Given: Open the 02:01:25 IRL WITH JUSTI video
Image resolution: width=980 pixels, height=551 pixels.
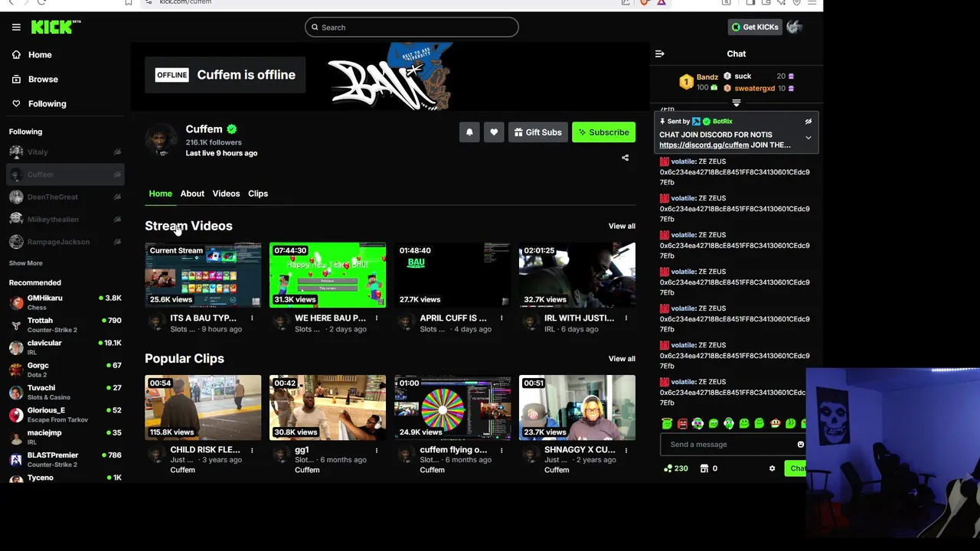Looking at the screenshot, I should coord(577,275).
